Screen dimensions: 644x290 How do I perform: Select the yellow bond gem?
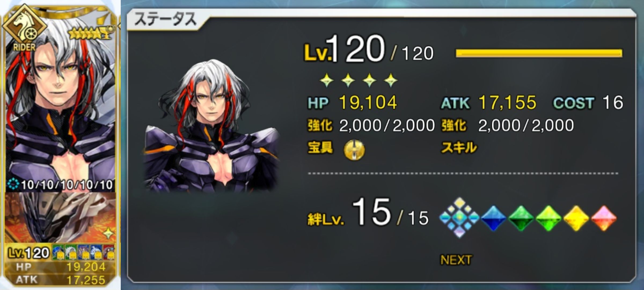tap(576, 218)
